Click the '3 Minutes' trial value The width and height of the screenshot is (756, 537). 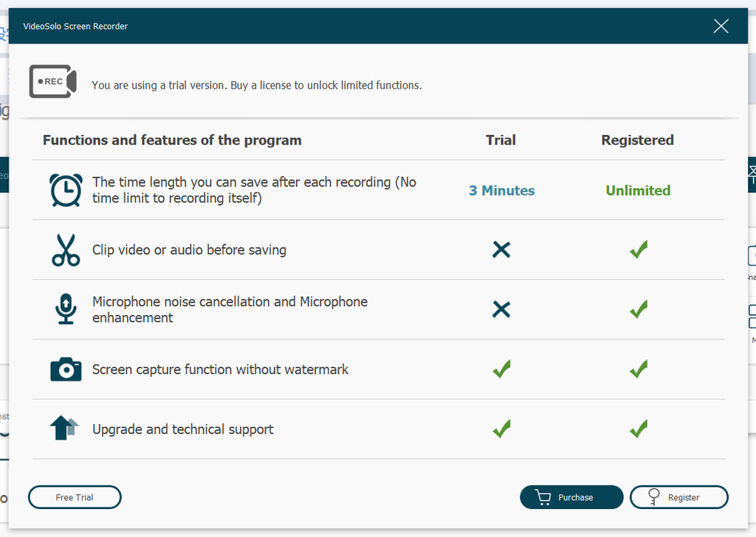(501, 190)
